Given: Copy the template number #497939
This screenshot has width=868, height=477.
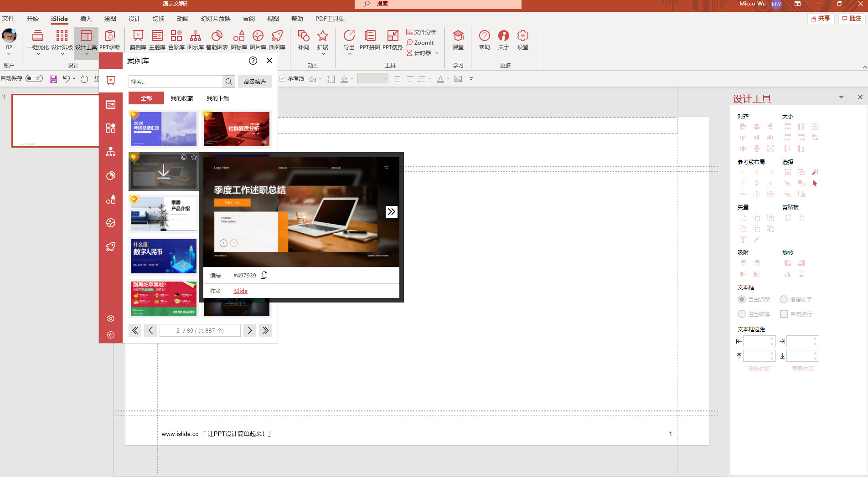Looking at the screenshot, I should coord(264,275).
